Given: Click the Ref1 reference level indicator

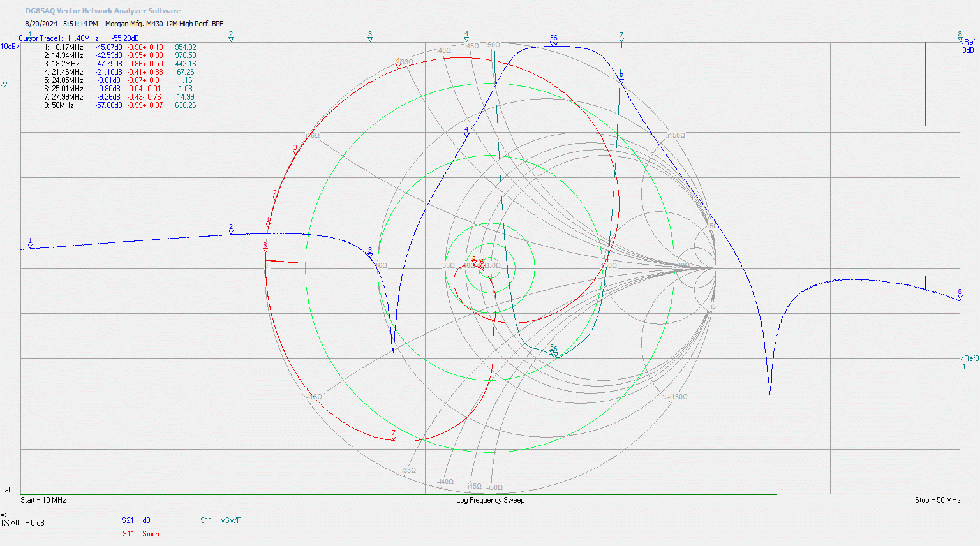Looking at the screenshot, I should coord(969,42).
